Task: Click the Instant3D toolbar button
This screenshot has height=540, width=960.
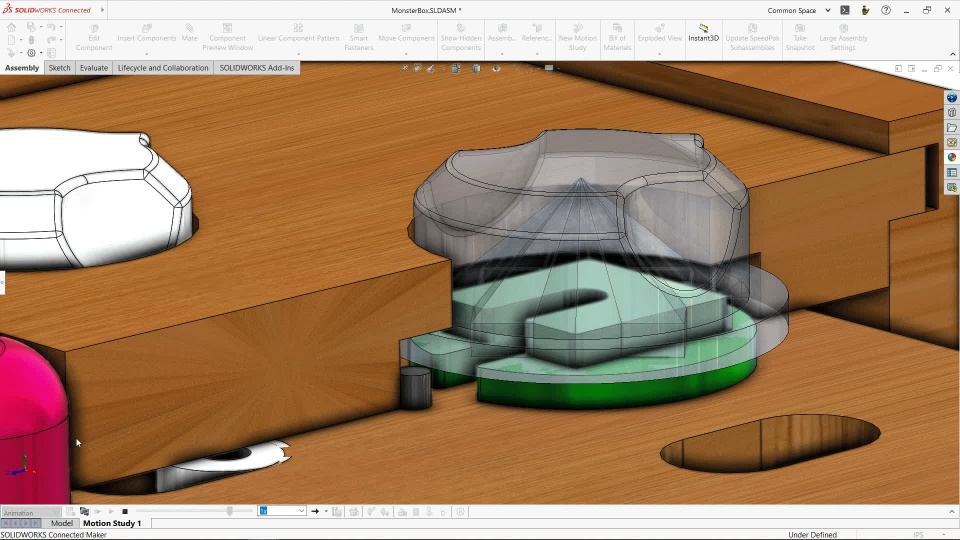Action: [x=703, y=33]
